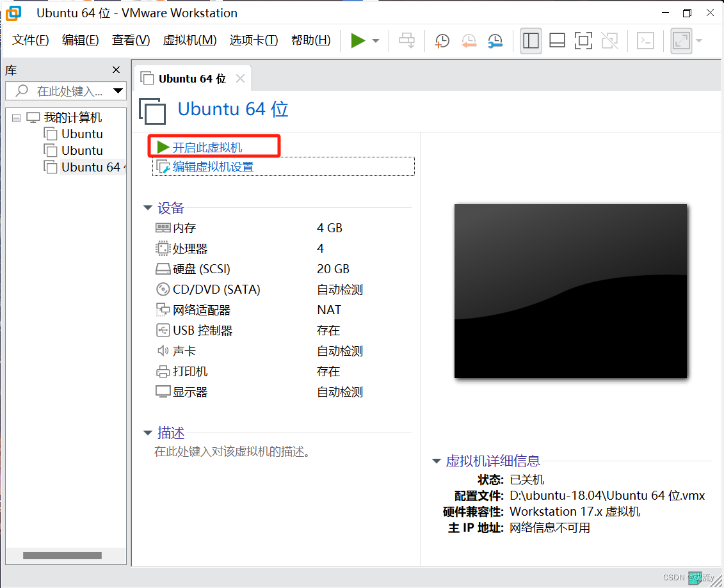
Task: Collapse the 设备 section
Action: 148,208
